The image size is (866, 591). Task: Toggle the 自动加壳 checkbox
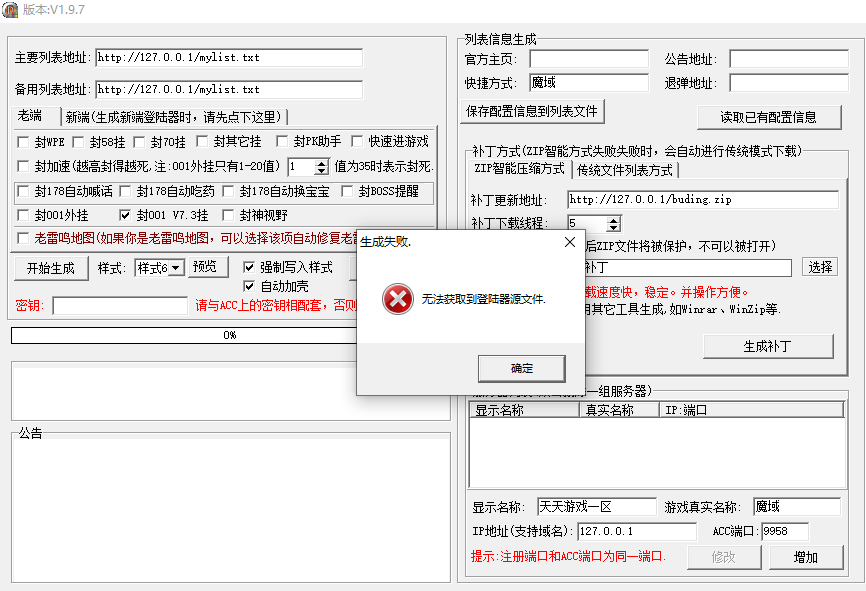(249, 286)
